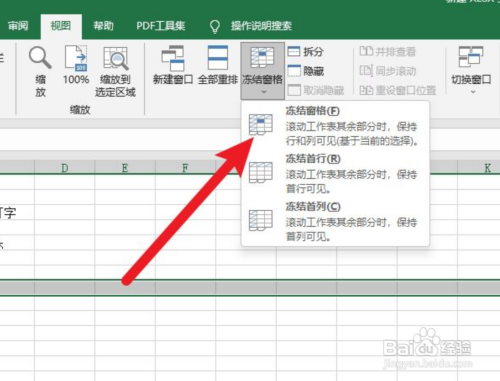This screenshot has height=381, width=500.
Task: Click the Tell Me search box (操作说明搜索)
Action: click(x=261, y=26)
